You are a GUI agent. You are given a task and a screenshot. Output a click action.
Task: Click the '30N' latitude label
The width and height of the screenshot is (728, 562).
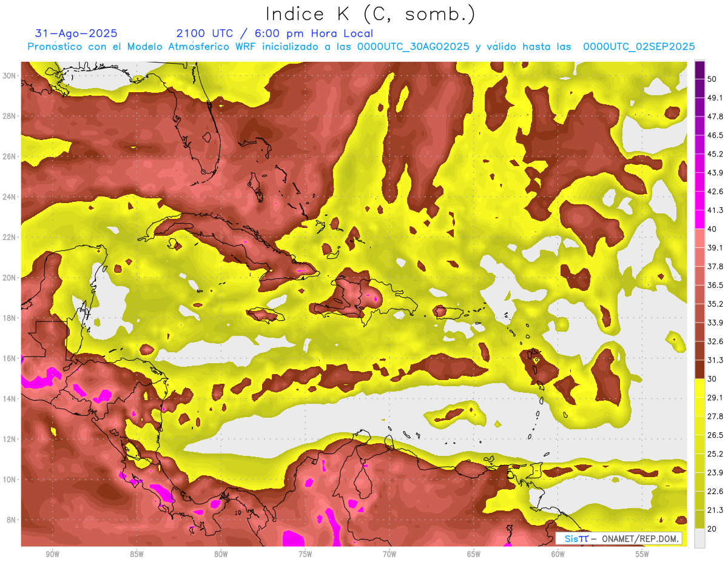pyautogui.click(x=10, y=76)
